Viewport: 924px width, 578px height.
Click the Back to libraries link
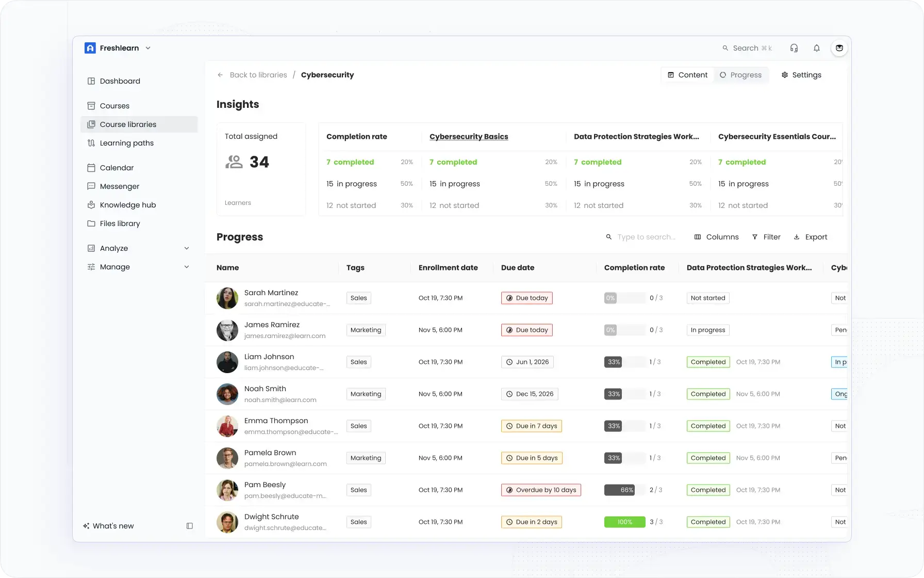tap(258, 75)
